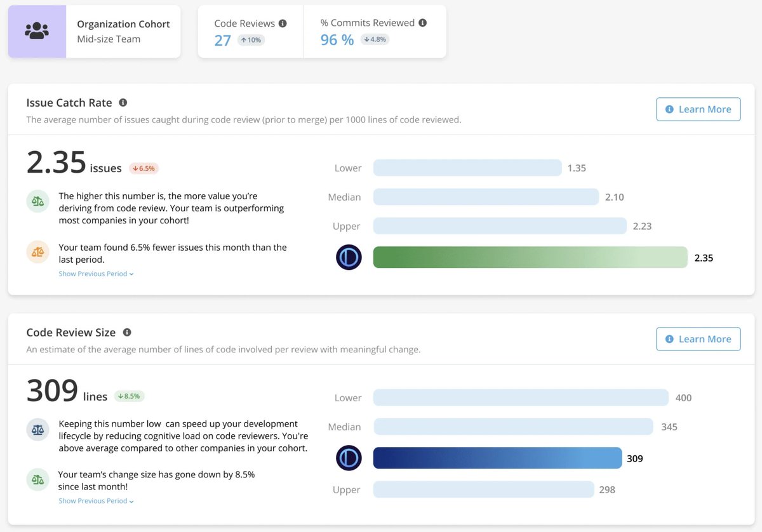Click the orange scales icon beside "6.5% fewer issues"
This screenshot has height=532, width=762.
coord(37,251)
